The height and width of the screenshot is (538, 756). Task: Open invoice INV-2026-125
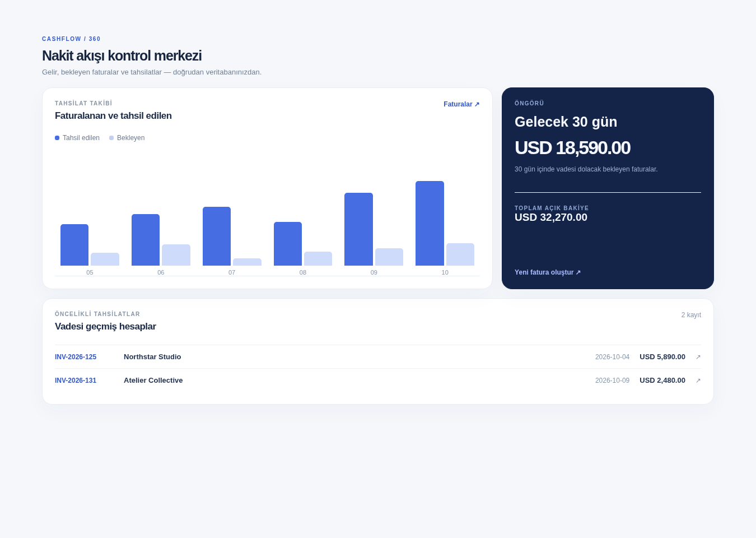point(76,357)
